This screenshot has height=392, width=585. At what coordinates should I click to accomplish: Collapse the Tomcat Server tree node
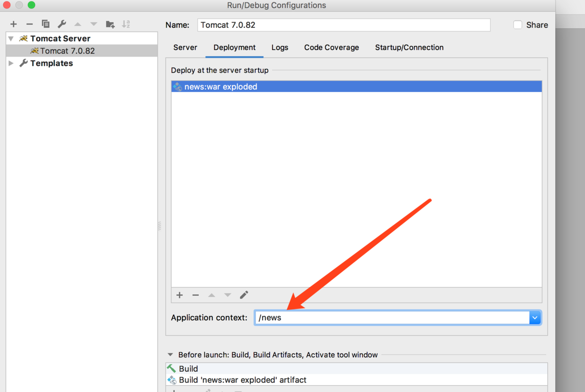coord(11,39)
